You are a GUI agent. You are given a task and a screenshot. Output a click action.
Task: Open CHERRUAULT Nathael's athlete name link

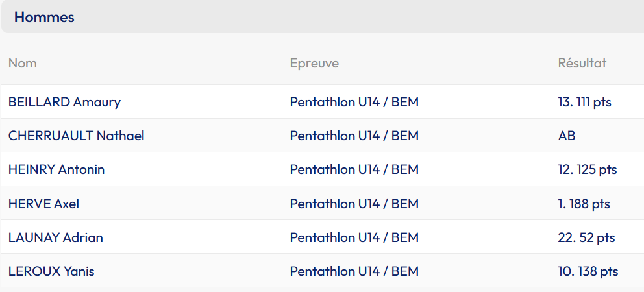tap(76, 136)
